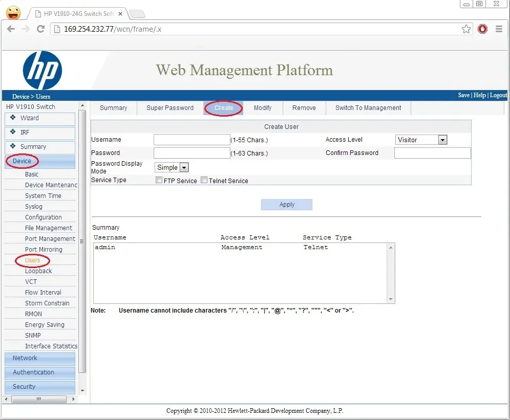510x420 pixels.
Task: Click the Confirm Password input field
Action: coord(433,153)
